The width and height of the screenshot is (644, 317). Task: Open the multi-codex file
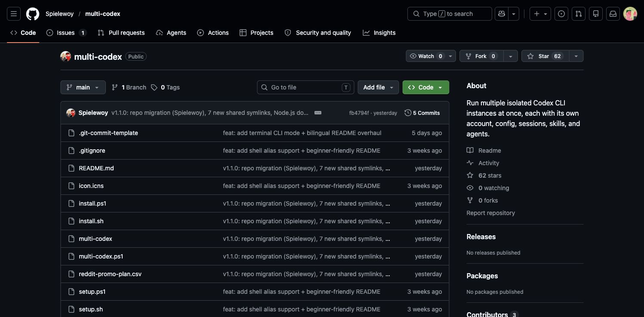(96, 239)
